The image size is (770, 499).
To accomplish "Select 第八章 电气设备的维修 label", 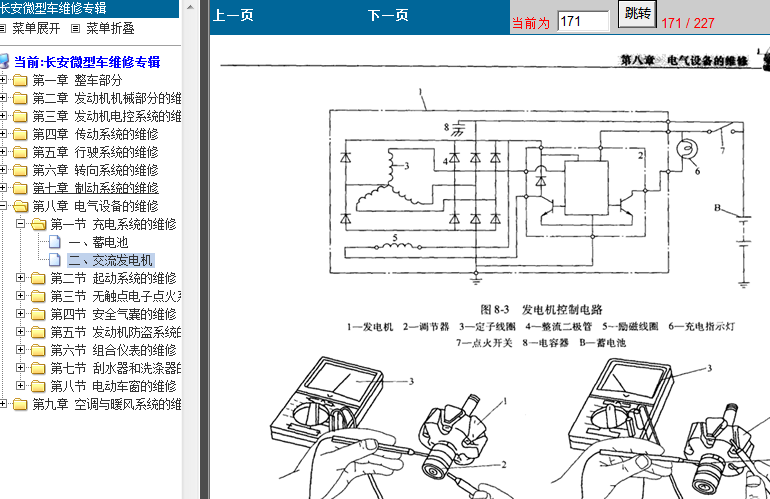I will [x=95, y=206].
